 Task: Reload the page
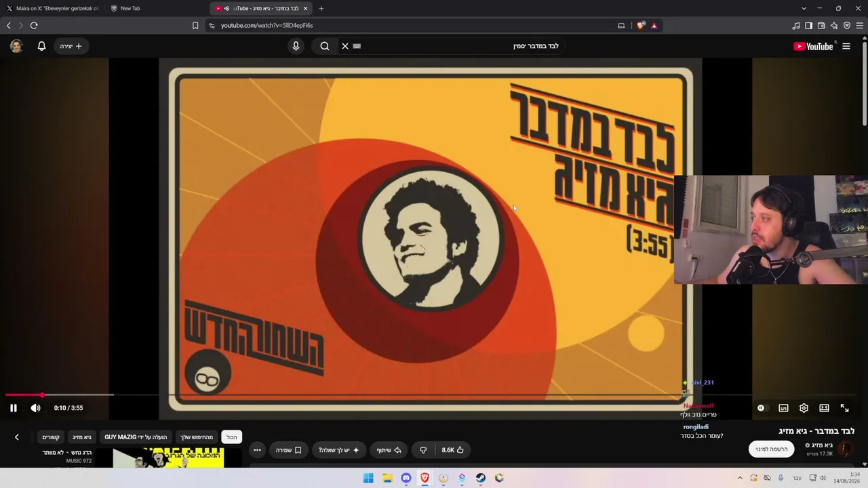pos(33,26)
